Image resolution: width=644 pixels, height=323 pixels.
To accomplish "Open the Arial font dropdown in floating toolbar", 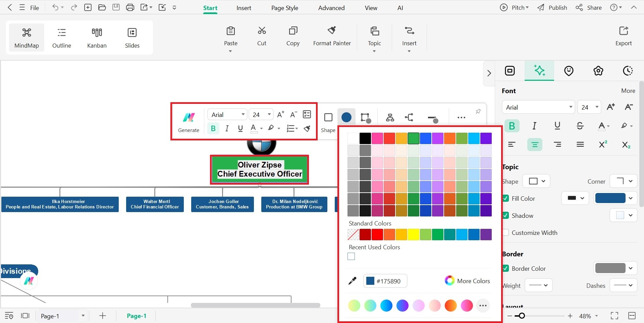I will tap(227, 115).
